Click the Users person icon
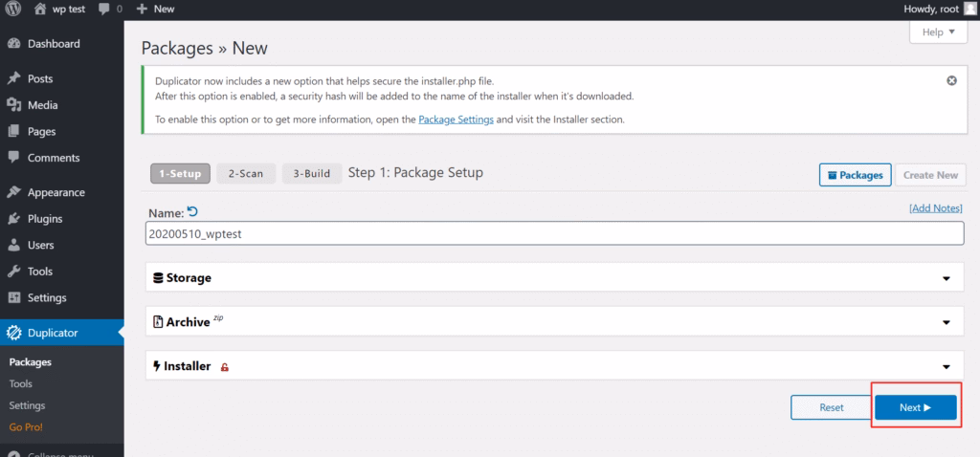 pos(13,245)
